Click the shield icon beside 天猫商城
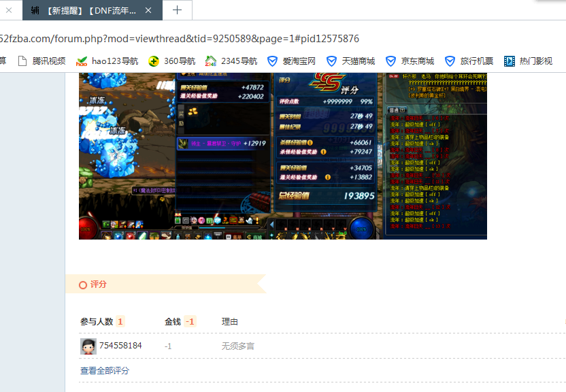Screen dimensions: 566x392 pos(331,61)
